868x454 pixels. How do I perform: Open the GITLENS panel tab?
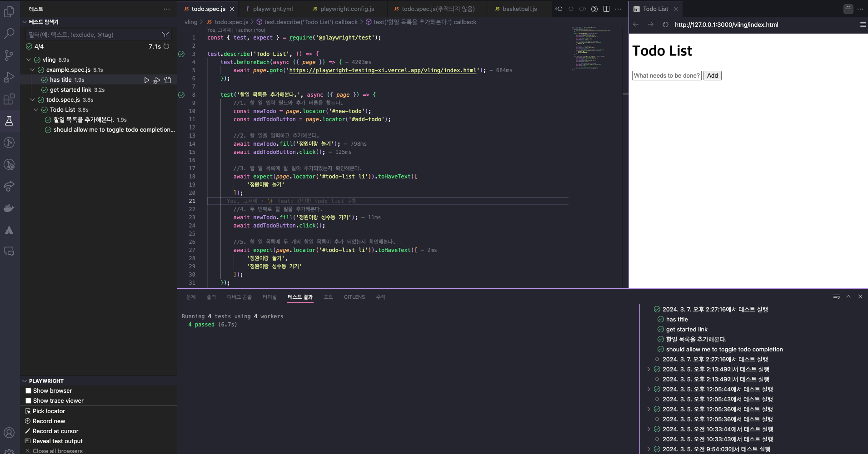point(354,297)
